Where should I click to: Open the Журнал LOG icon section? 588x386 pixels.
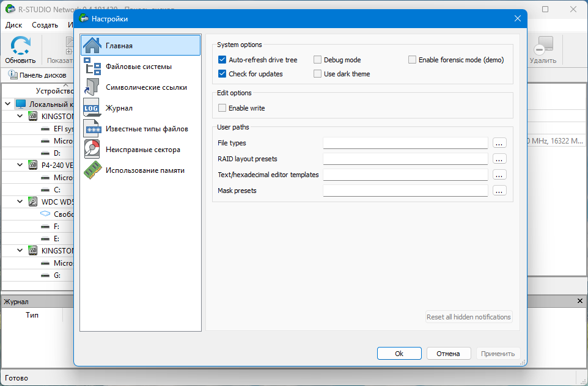coord(92,108)
